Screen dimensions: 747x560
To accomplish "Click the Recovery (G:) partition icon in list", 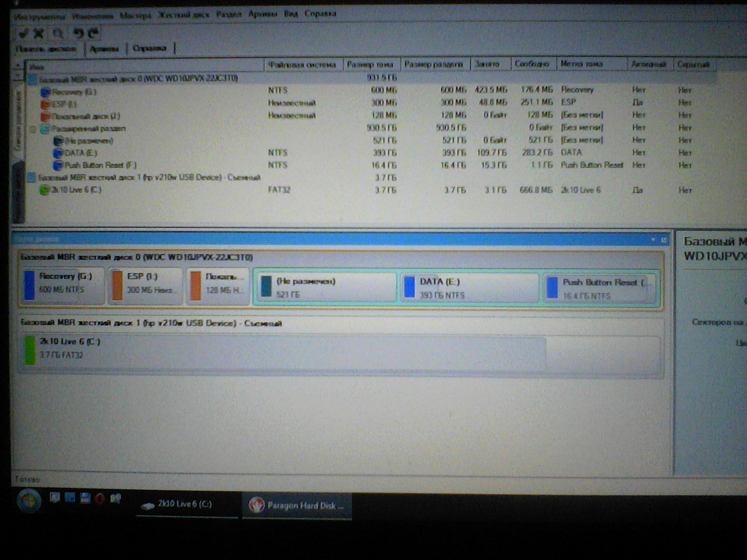I will (45, 92).
